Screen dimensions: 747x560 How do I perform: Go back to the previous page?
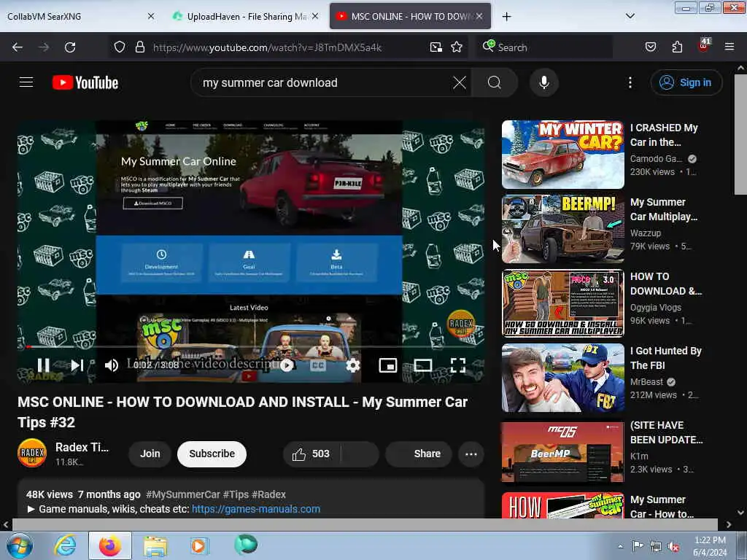[x=18, y=47]
